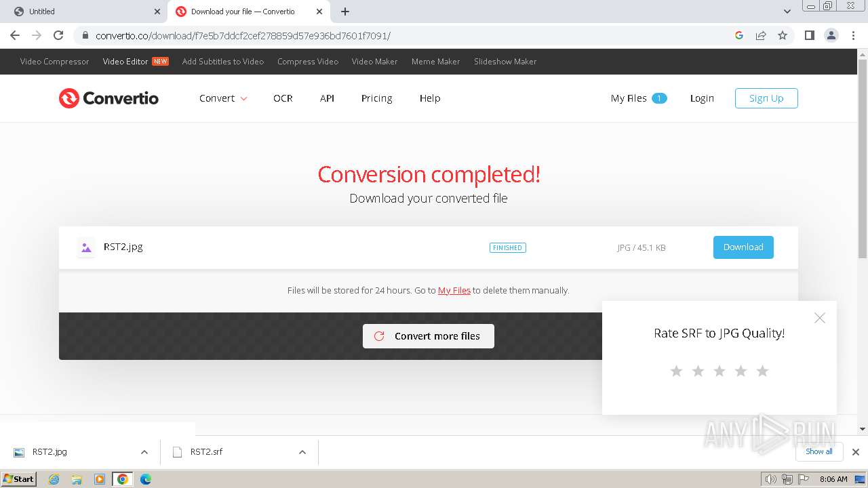Click the browser back arrow

point(15,35)
